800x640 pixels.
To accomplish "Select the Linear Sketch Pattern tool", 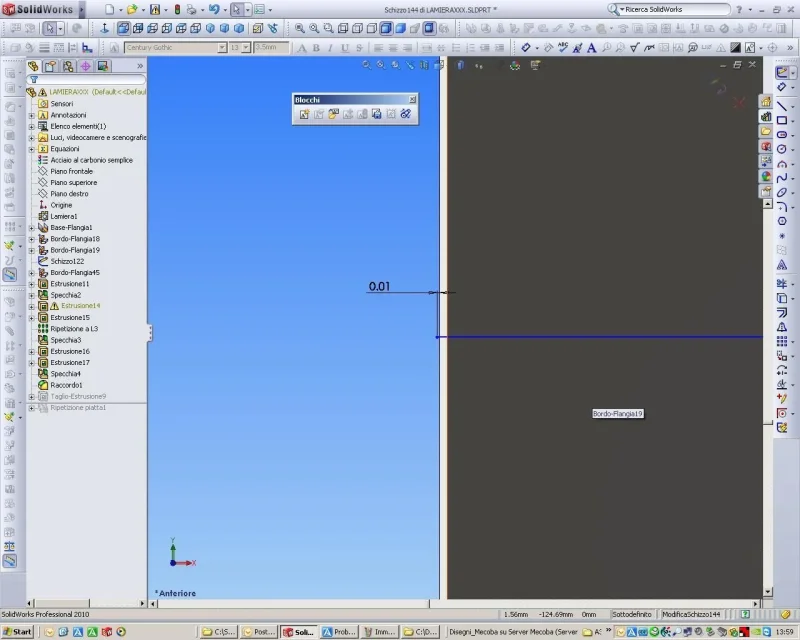I will (782, 341).
